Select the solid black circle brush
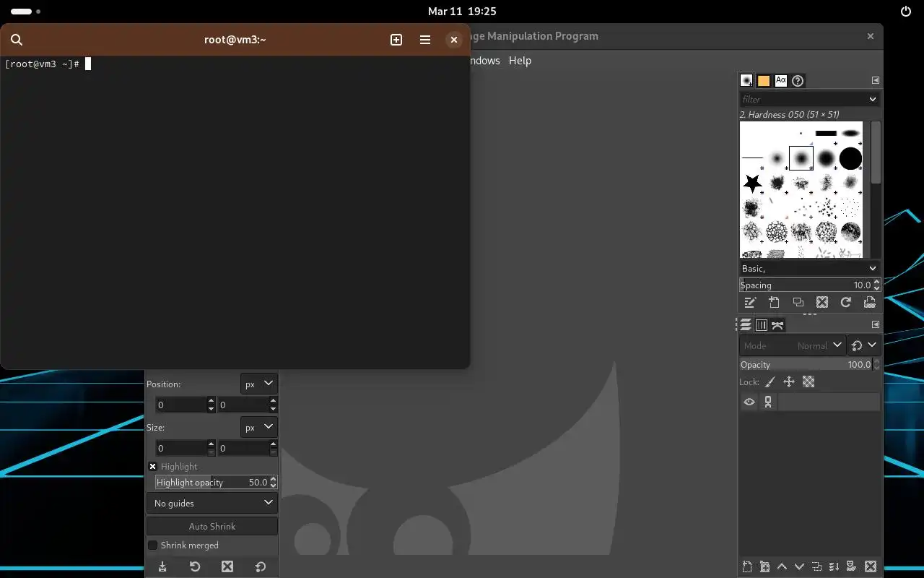Screen dimensions: 924x578 click(850, 158)
